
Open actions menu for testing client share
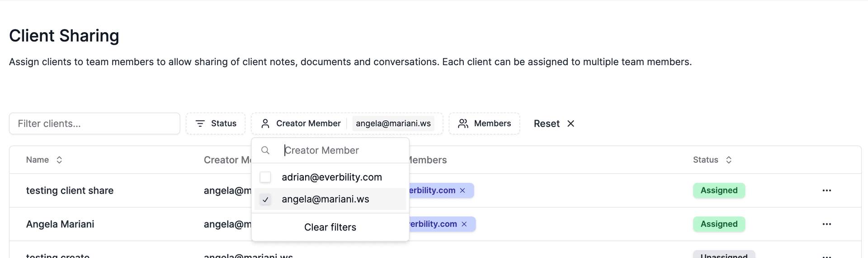click(826, 191)
